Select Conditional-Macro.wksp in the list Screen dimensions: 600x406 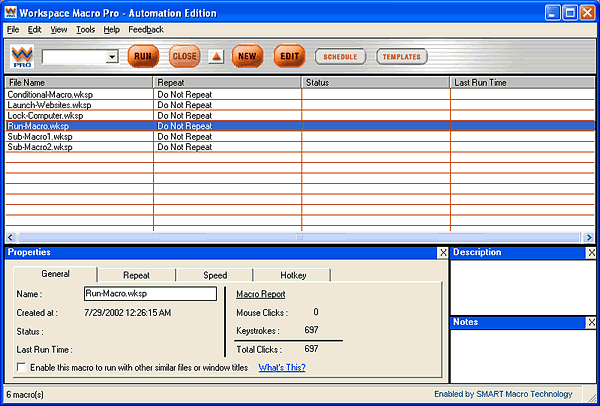coord(50,94)
